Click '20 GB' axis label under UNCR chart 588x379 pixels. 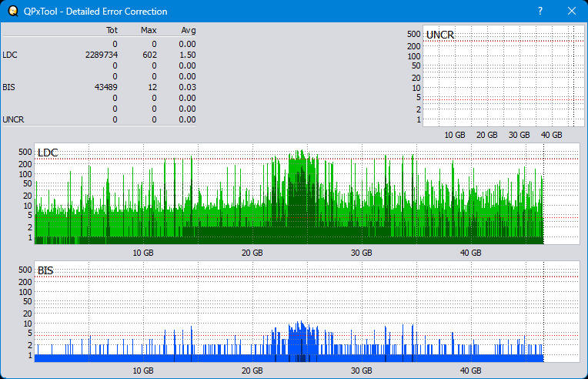click(486, 135)
